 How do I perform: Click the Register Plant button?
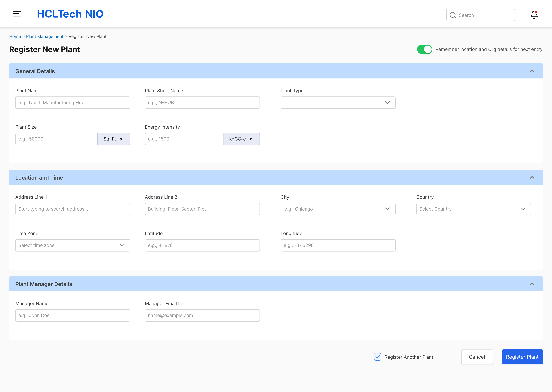[x=522, y=357]
